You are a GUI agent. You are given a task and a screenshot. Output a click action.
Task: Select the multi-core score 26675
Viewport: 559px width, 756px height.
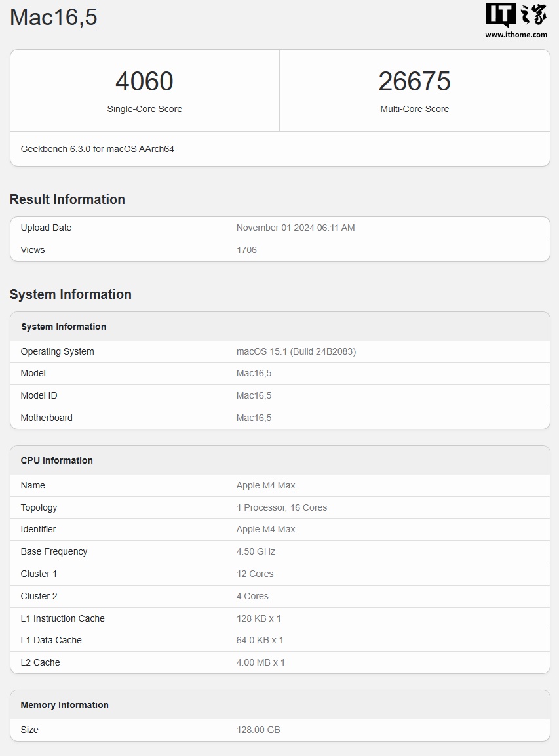pos(414,81)
